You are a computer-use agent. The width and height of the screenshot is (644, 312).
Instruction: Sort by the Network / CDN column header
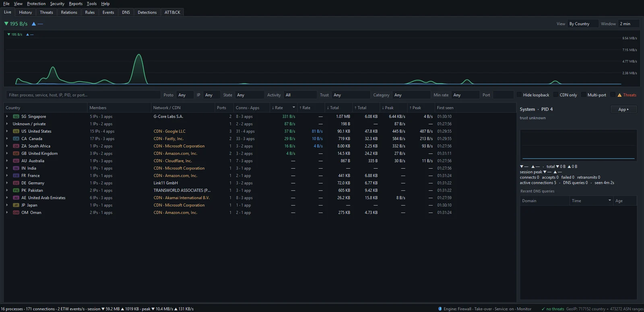[183, 108]
